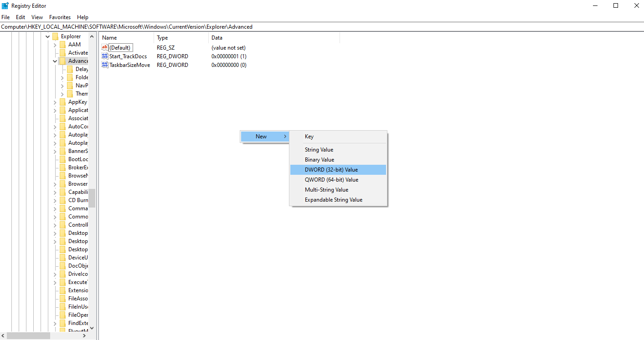
Task: Expand the Them subkey
Action: click(62, 94)
